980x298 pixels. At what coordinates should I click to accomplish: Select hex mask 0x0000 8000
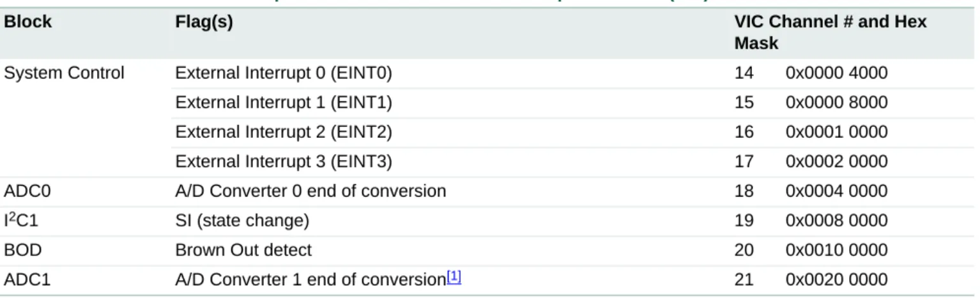(836, 103)
